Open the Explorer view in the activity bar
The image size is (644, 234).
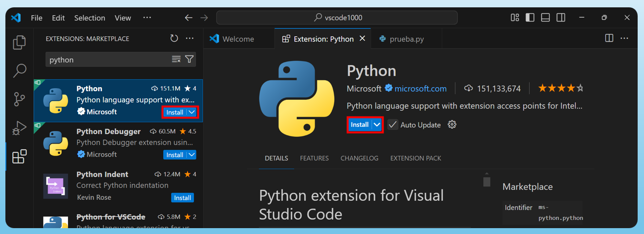pos(19,42)
